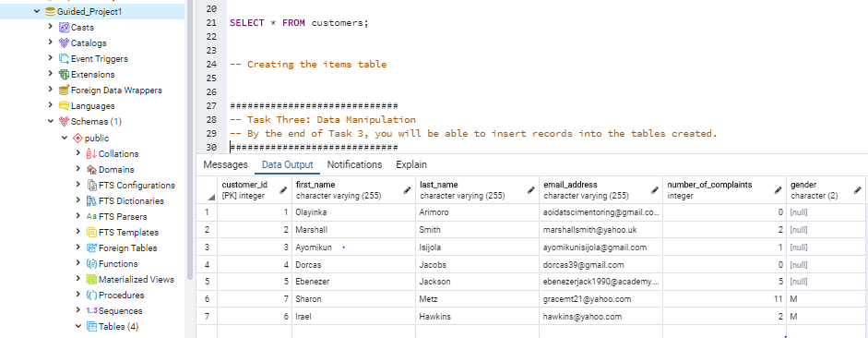868x338 pixels.
Task: Click the Guided_Project1 database icon
Action: tap(50, 12)
